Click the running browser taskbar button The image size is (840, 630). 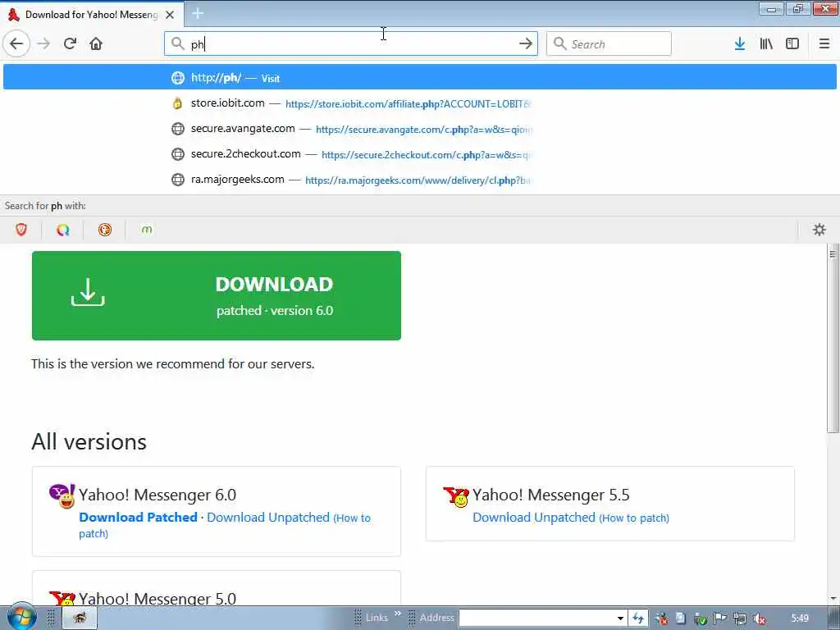click(x=80, y=619)
